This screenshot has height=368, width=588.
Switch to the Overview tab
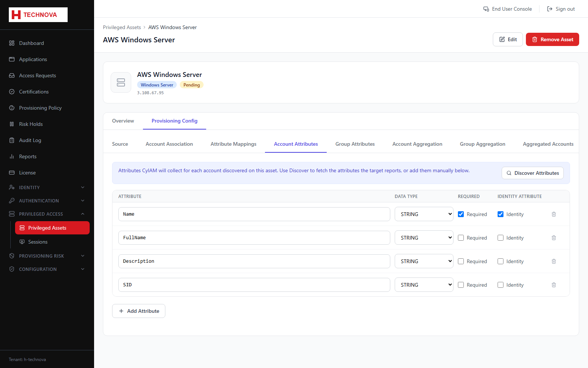123,121
